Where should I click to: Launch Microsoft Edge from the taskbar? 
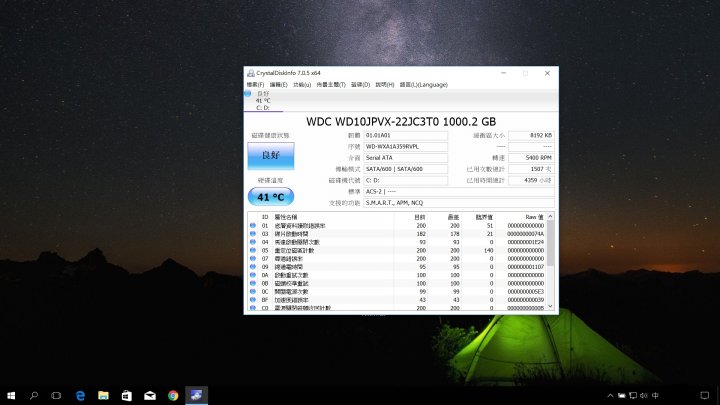pos(80,395)
